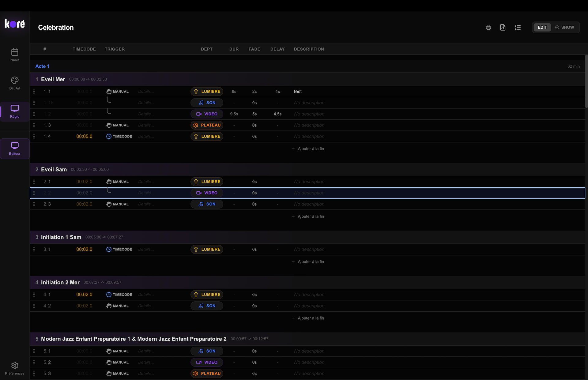Screen dimensions: 588x380
Task: Click Ajouter à la fin under Initiation 2 Mer
Action: [308, 318]
